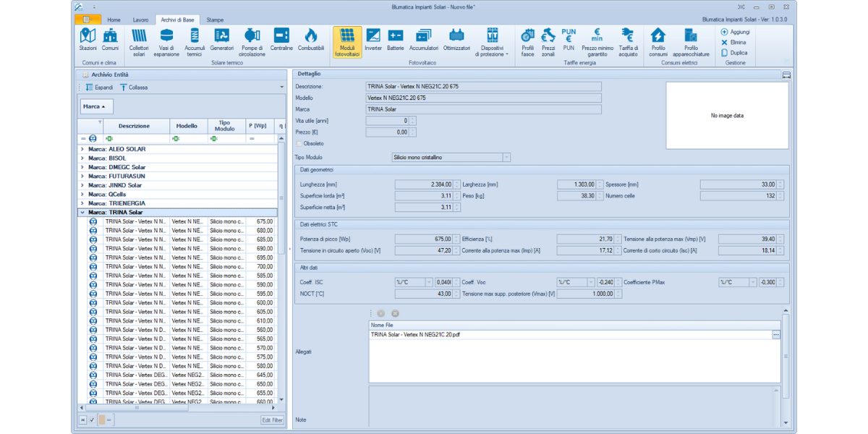Open Dispositivi di protezione dropdown
This screenshot has height=434, width=868.
click(492, 43)
